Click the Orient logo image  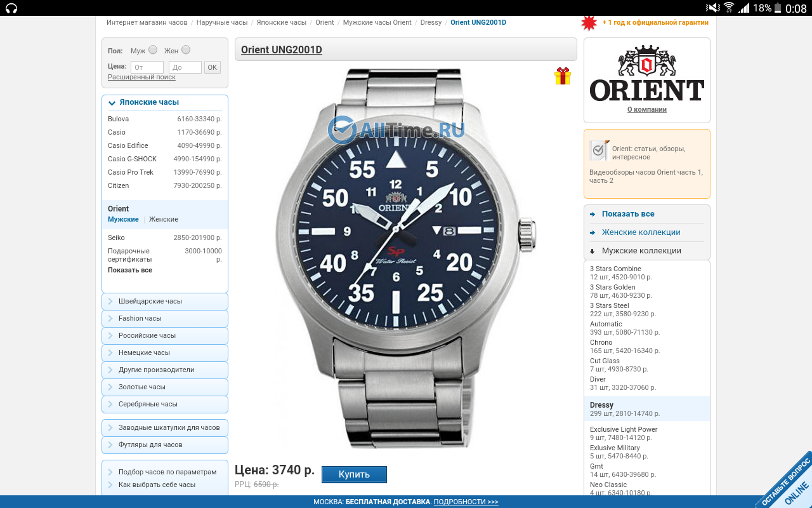(x=646, y=74)
